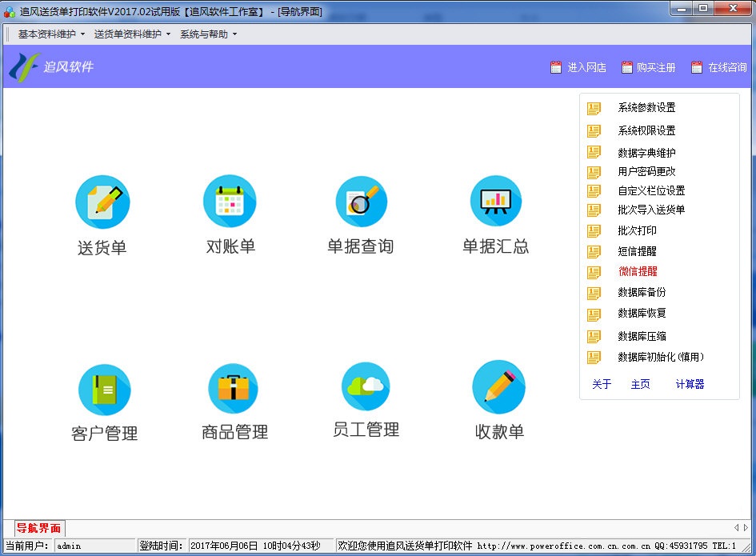Click the 收款单 pencil icon

(x=498, y=387)
